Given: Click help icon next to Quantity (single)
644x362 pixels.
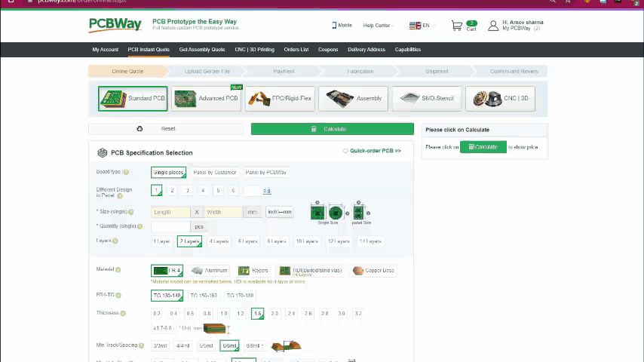Looking at the screenshot, I should (x=140, y=226).
